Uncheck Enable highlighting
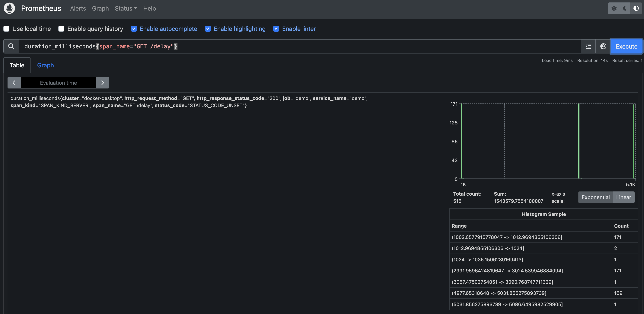Viewport: 644px width, 314px height. (x=208, y=29)
